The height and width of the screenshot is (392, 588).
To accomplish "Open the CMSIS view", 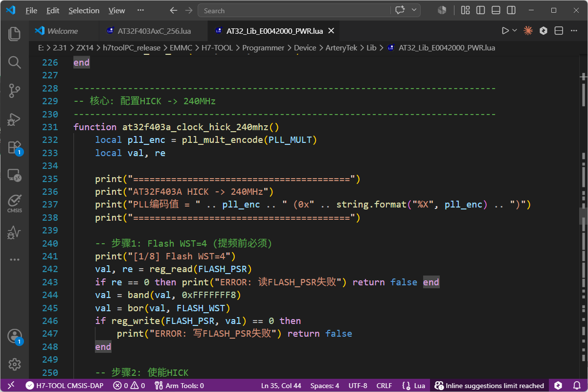I will 15,203.
